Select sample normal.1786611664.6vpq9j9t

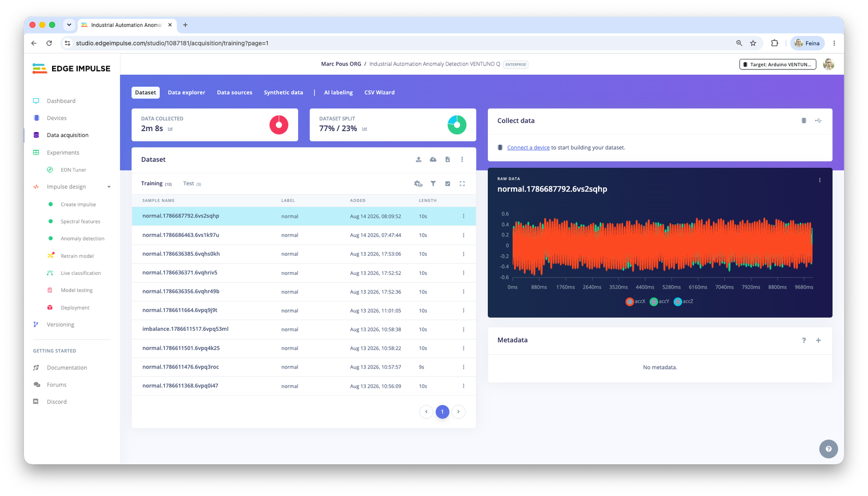pos(180,310)
